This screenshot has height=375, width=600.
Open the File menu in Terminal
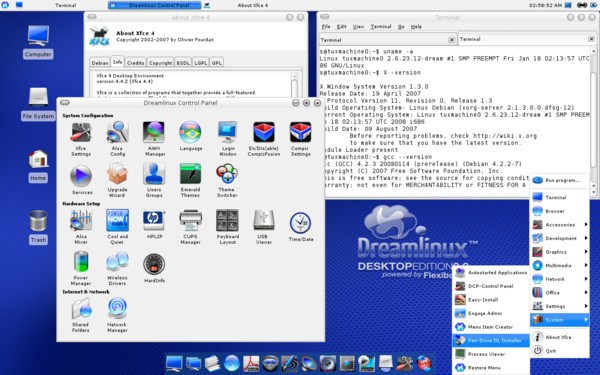coord(326,26)
